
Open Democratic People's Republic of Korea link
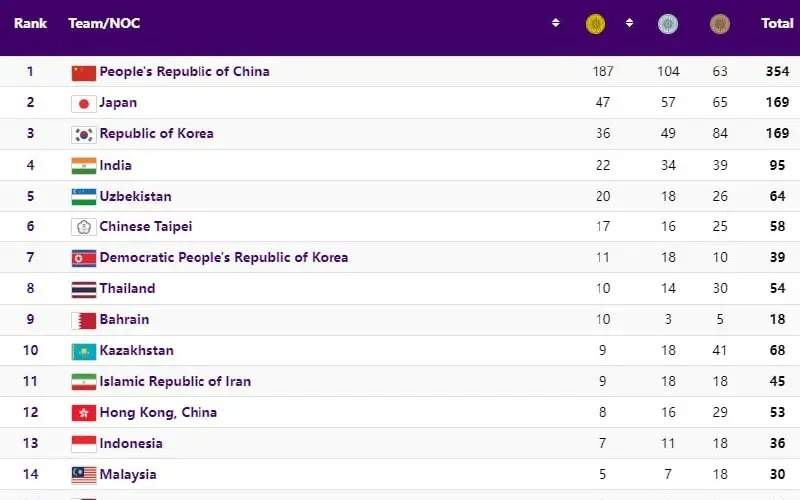tap(223, 257)
